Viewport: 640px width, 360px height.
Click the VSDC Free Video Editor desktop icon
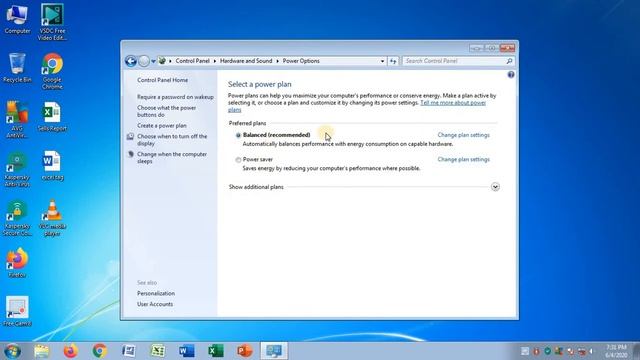pos(52,22)
